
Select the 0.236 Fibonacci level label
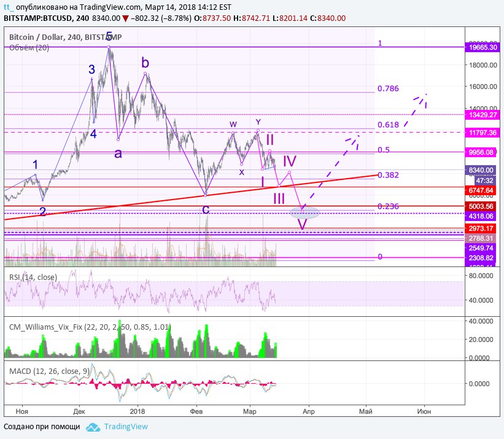(x=388, y=206)
